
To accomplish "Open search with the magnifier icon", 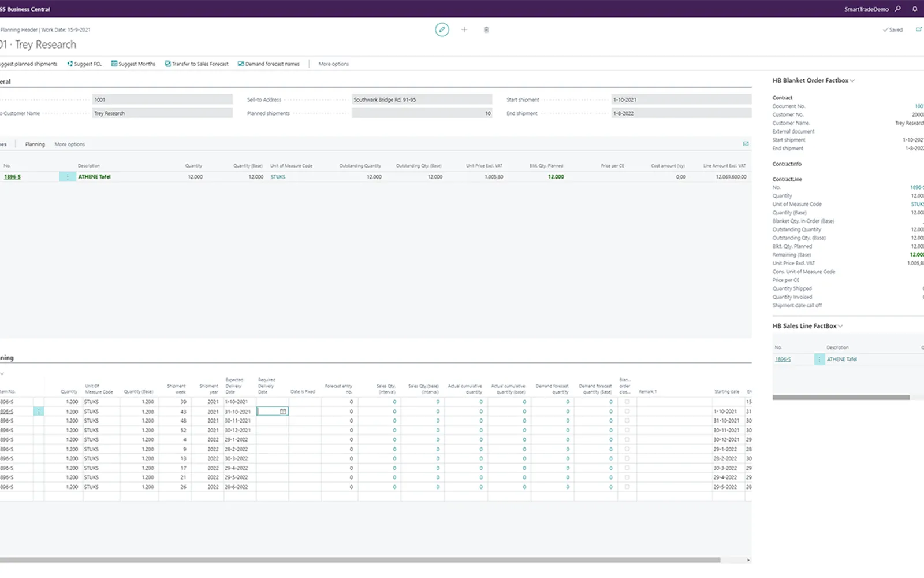I will (897, 9).
